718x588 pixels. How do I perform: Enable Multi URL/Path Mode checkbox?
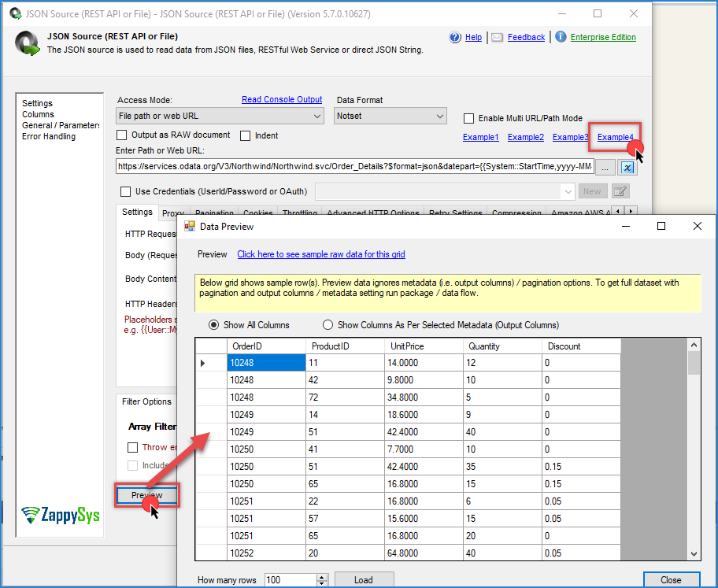pyautogui.click(x=469, y=118)
